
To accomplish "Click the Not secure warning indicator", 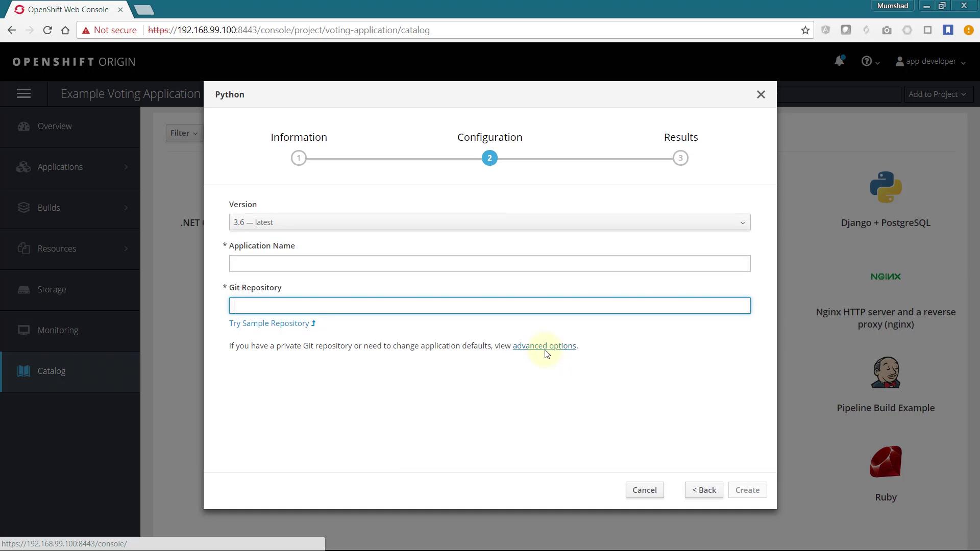I will coord(109,30).
